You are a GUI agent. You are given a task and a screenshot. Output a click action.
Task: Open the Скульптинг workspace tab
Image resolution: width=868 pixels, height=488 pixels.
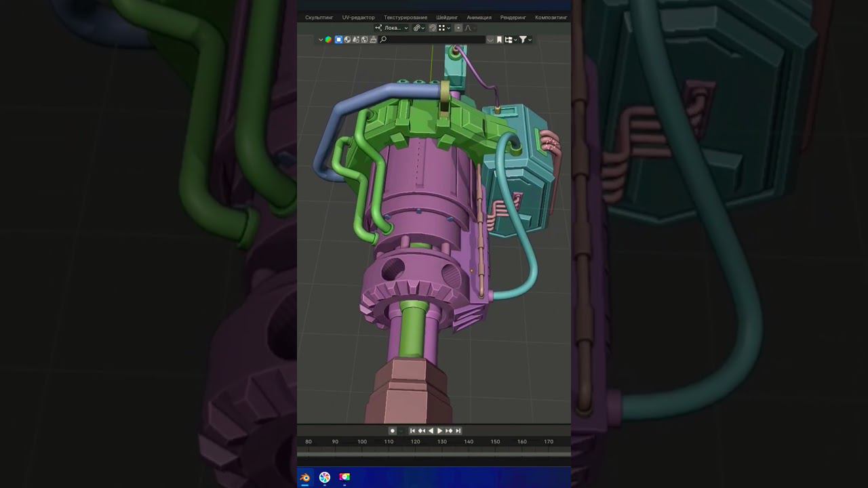[319, 18]
